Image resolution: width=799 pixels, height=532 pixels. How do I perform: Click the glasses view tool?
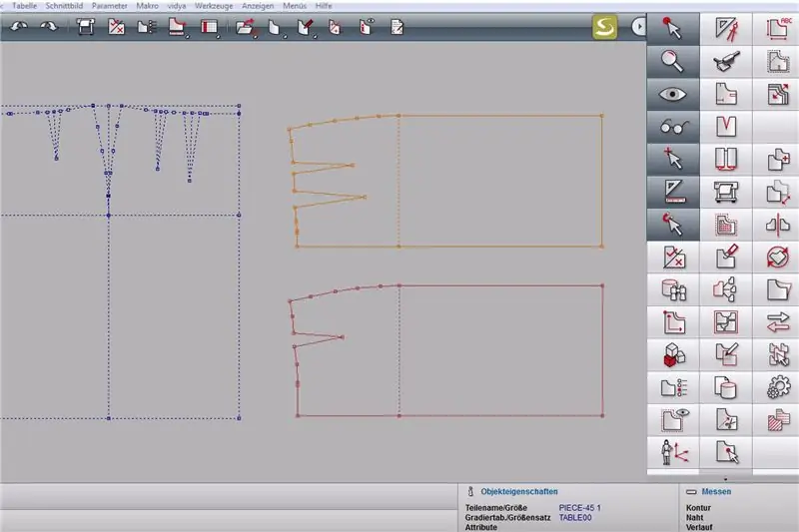tap(672, 126)
